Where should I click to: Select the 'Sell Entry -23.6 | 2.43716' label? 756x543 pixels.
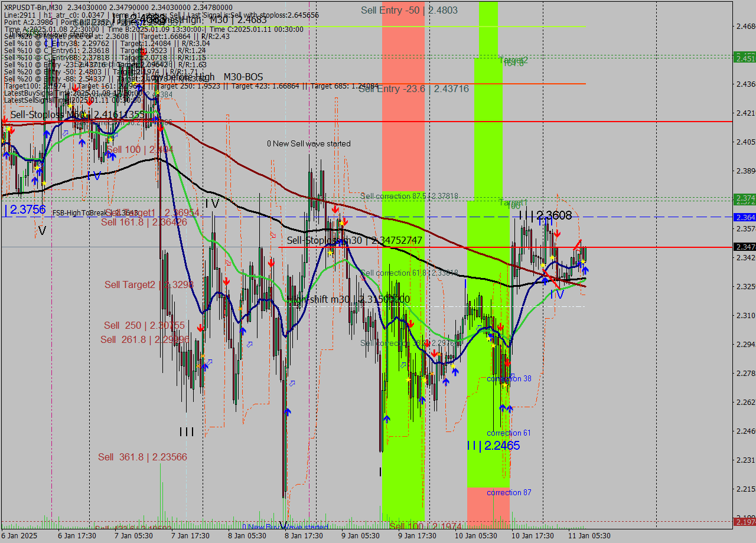point(413,89)
